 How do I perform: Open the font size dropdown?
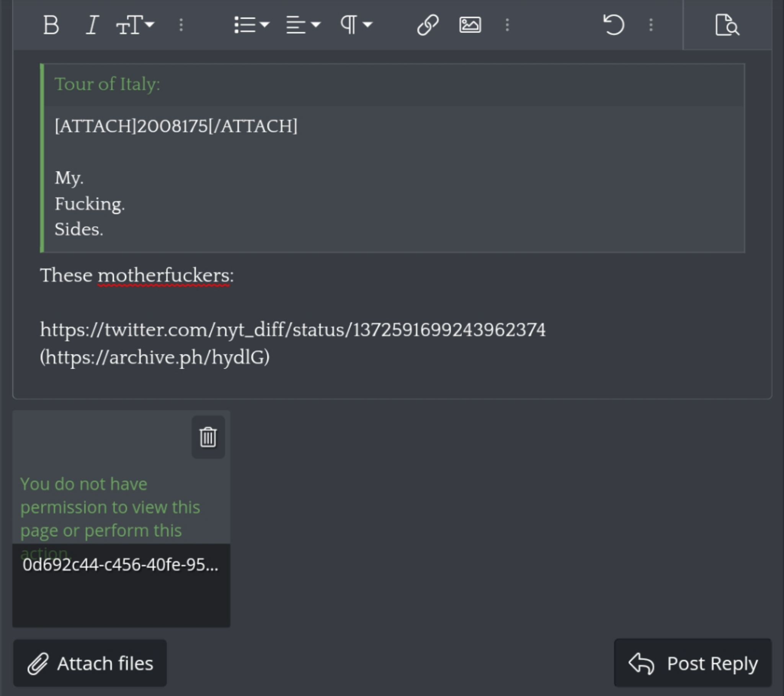click(x=136, y=25)
